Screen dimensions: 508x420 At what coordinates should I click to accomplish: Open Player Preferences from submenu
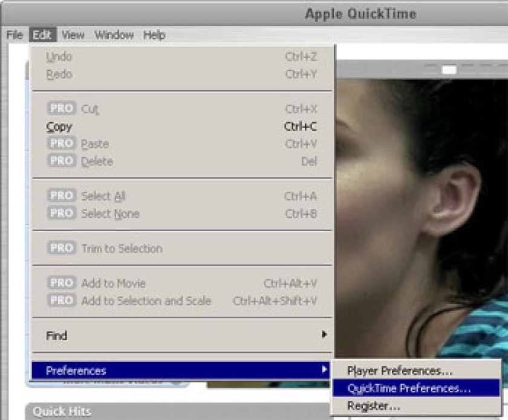tap(416, 371)
